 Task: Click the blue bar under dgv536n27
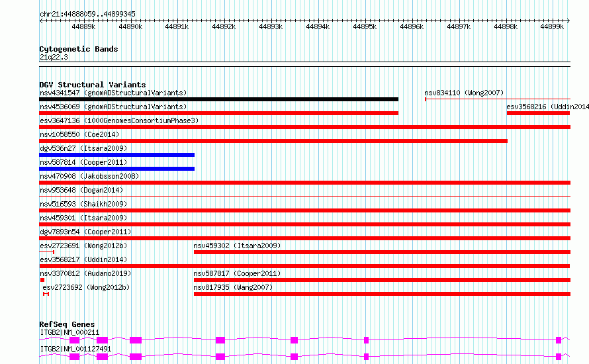(x=117, y=155)
